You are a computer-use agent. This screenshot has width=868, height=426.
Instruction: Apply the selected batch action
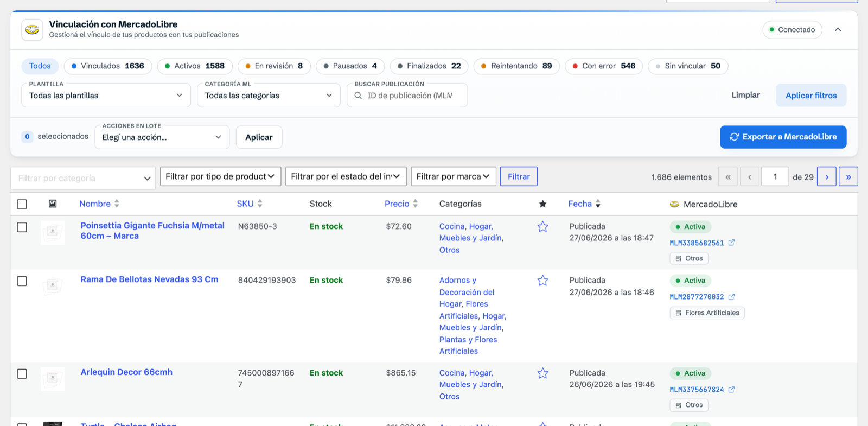pyautogui.click(x=259, y=137)
